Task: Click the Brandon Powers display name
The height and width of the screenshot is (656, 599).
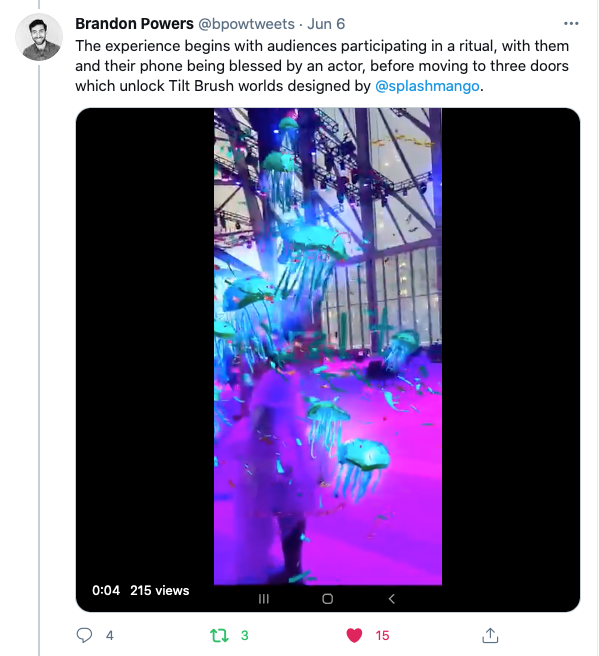Action: click(134, 24)
